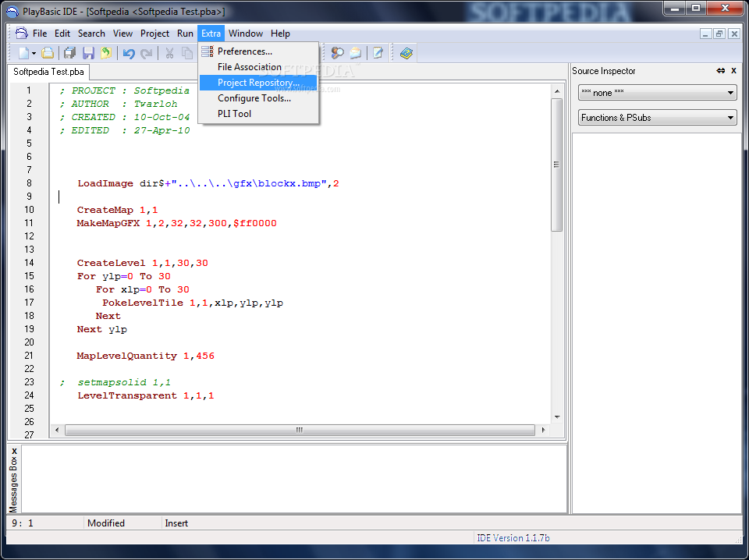Open the New file dropdown arrow
This screenshot has height=560, width=749.
click(x=34, y=54)
